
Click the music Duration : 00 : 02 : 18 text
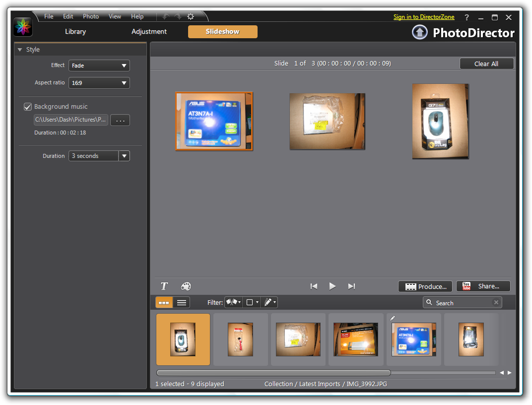point(60,133)
